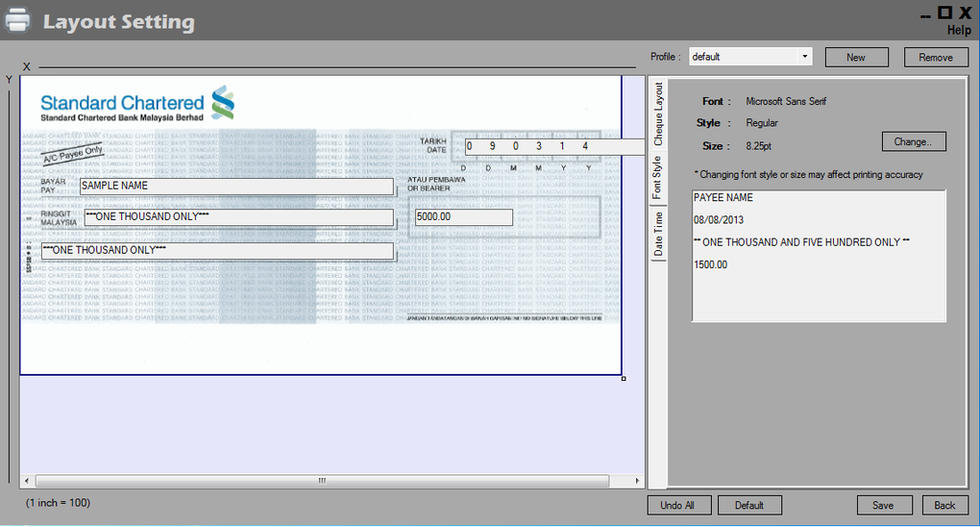Viewport: 980px width, 527px height.
Task: Click the printer icon beside Layout Setting
Action: point(17,19)
